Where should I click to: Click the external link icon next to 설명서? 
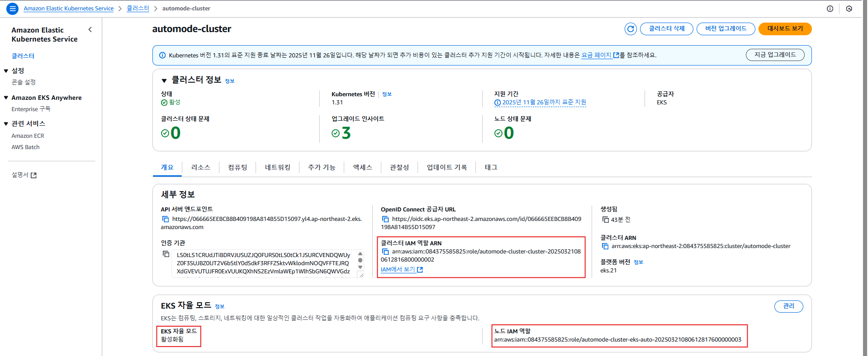(x=33, y=175)
